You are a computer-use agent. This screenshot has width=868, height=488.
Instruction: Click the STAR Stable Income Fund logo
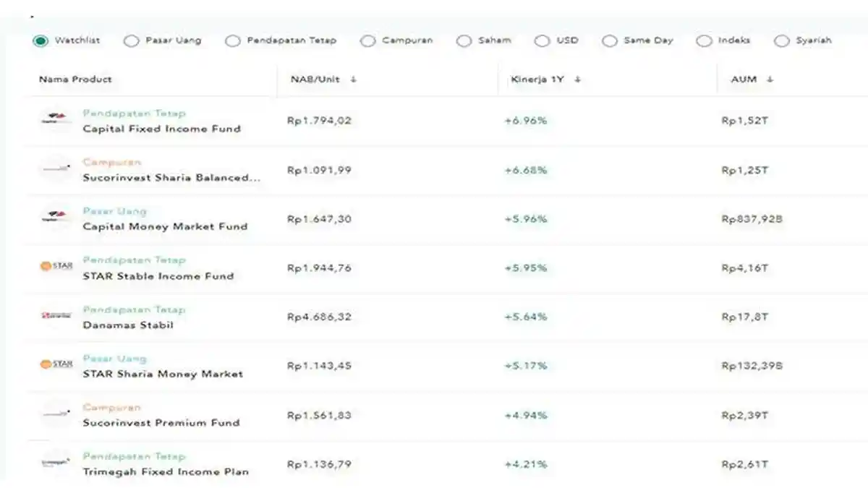tap(55, 267)
